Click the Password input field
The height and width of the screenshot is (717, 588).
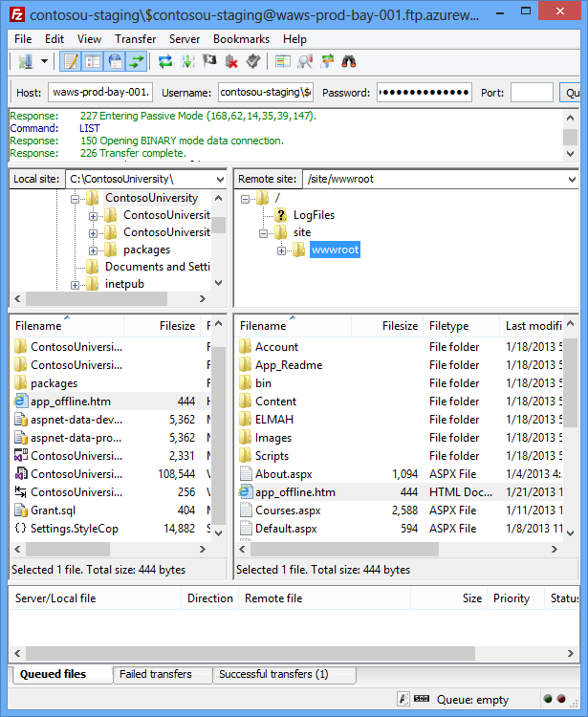(x=425, y=93)
